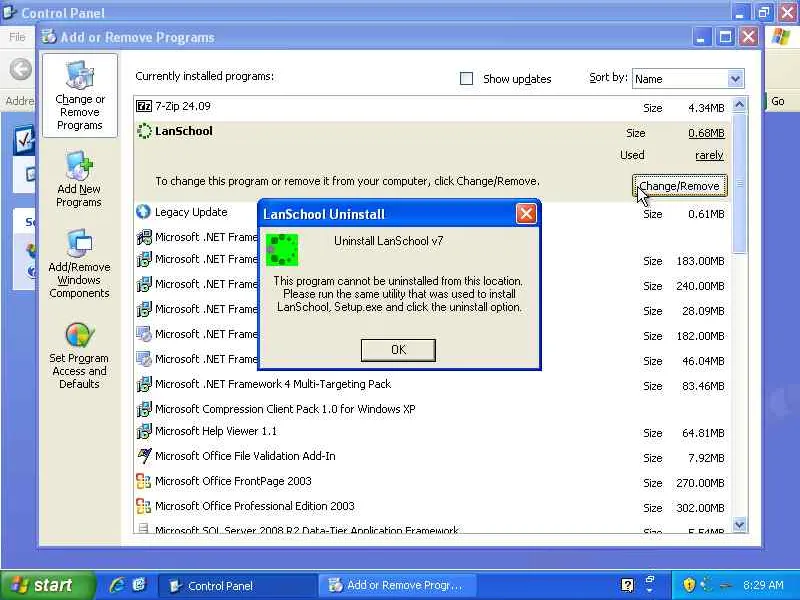The height and width of the screenshot is (600, 800).
Task: Select Office Professional Edition 2003 icon
Action: tap(144, 506)
